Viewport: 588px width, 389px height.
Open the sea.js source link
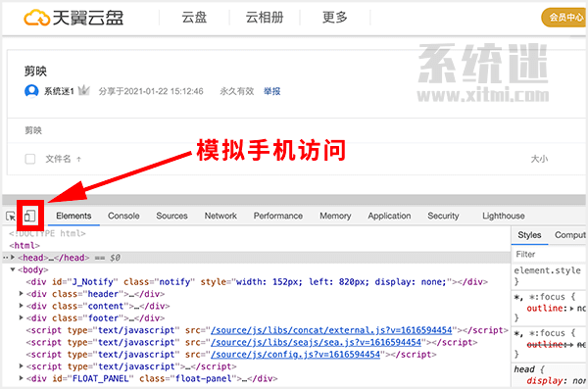pyautogui.click(x=316, y=342)
